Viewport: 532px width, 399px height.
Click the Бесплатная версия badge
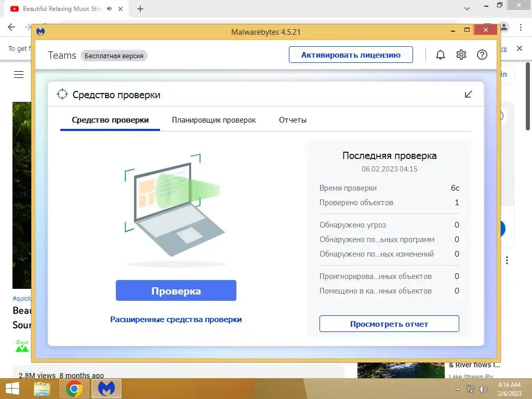[114, 56]
